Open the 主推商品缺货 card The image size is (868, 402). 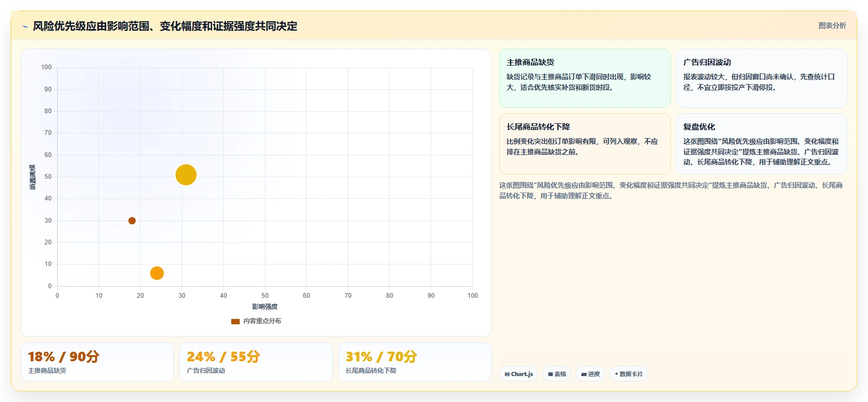pyautogui.click(x=585, y=78)
